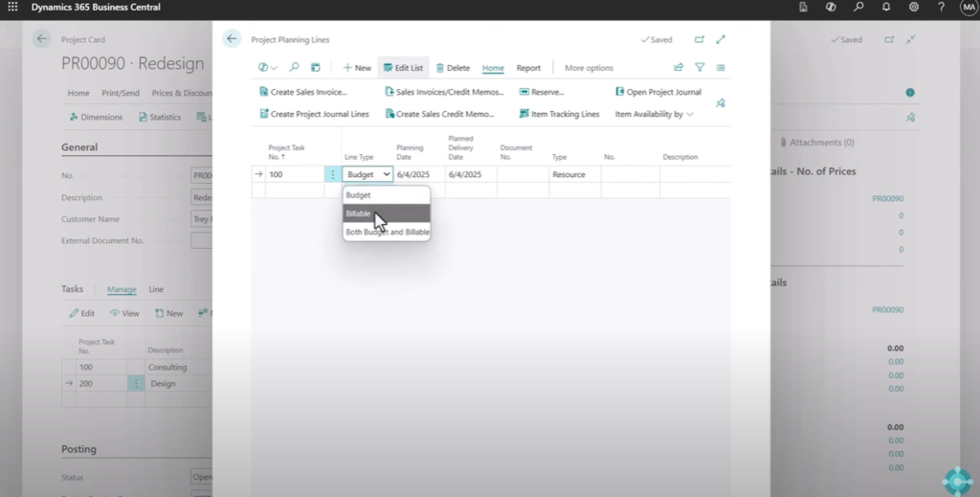Open row menu for Design task 200
This screenshot has width=980, height=497.
(x=136, y=383)
